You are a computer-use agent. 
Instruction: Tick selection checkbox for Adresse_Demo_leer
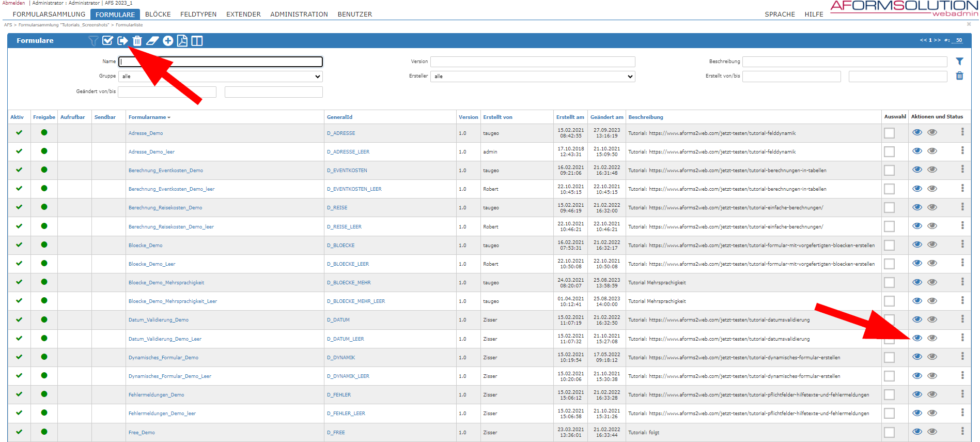coord(889,151)
